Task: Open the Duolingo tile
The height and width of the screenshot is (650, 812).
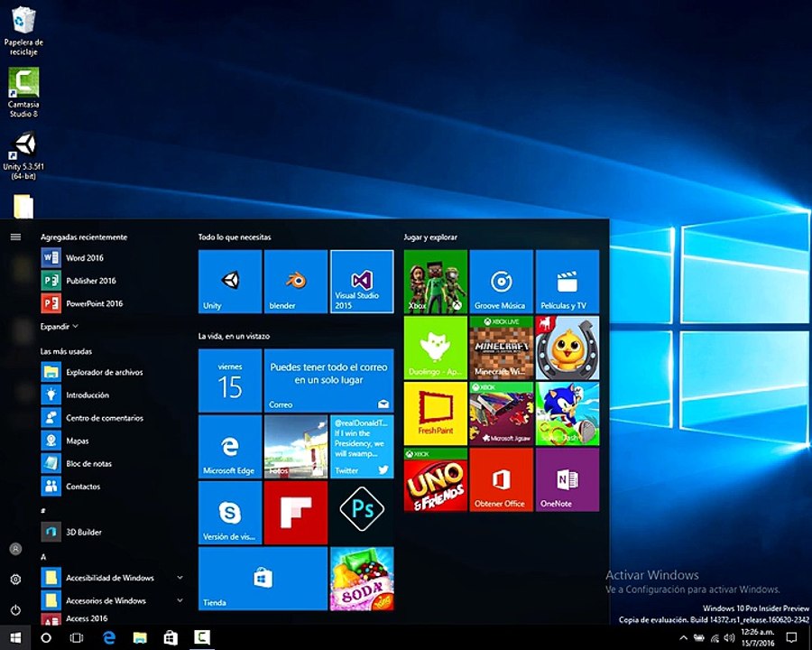Action: (436, 348)
